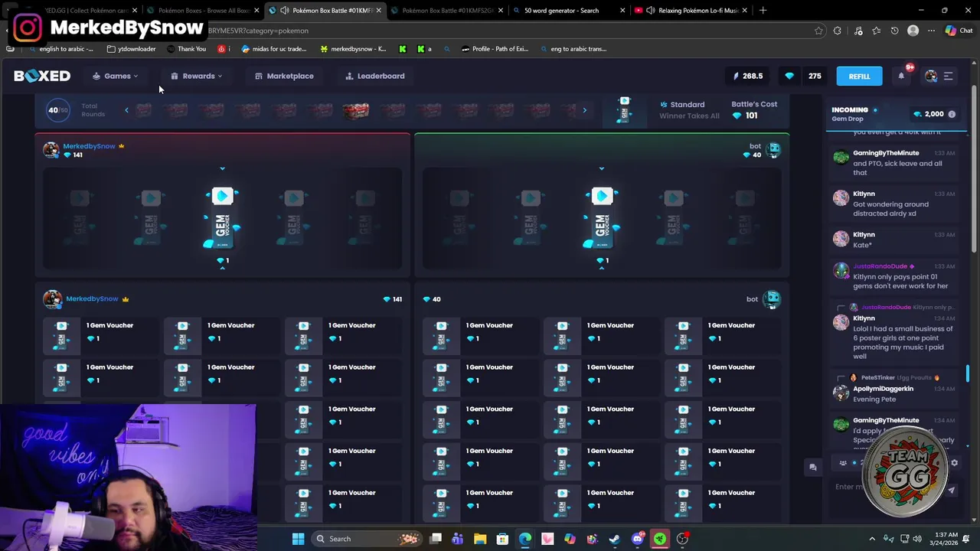Open the BOXED home logo
980x551 pixels.
pos(42,76)
